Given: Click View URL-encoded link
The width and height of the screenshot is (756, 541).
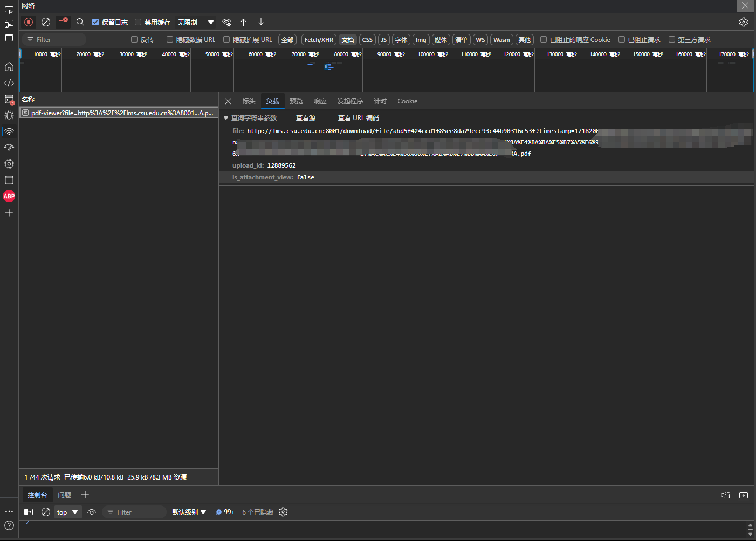Looking at the screenshot, I should click(x=358, y=118).
